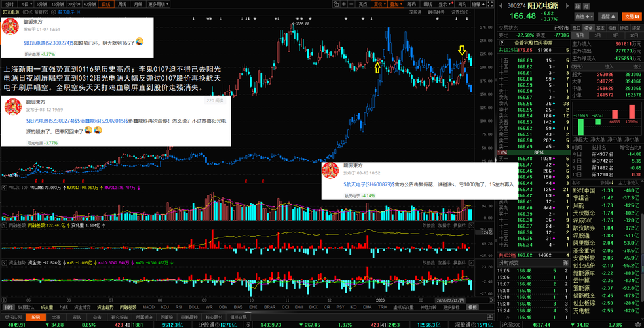Click the 融 margin tag icon
The image size is (644, 328).
(578, 6)
